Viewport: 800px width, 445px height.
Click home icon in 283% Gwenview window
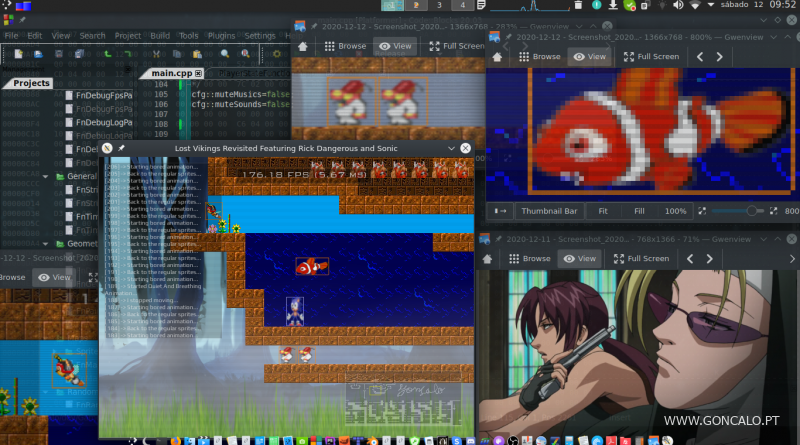click(x=303, y=46)
